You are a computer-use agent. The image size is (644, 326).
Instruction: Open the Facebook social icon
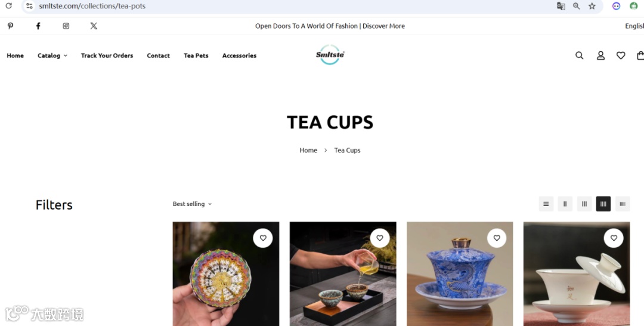point(38,26)
